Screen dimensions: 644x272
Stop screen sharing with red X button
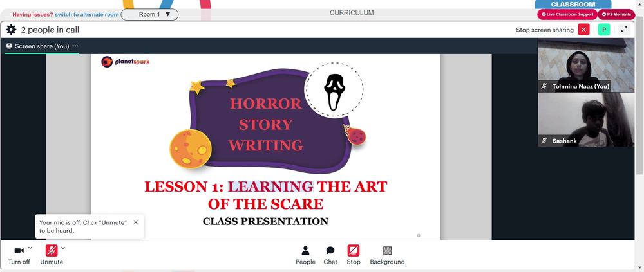(x=583, y=30)
